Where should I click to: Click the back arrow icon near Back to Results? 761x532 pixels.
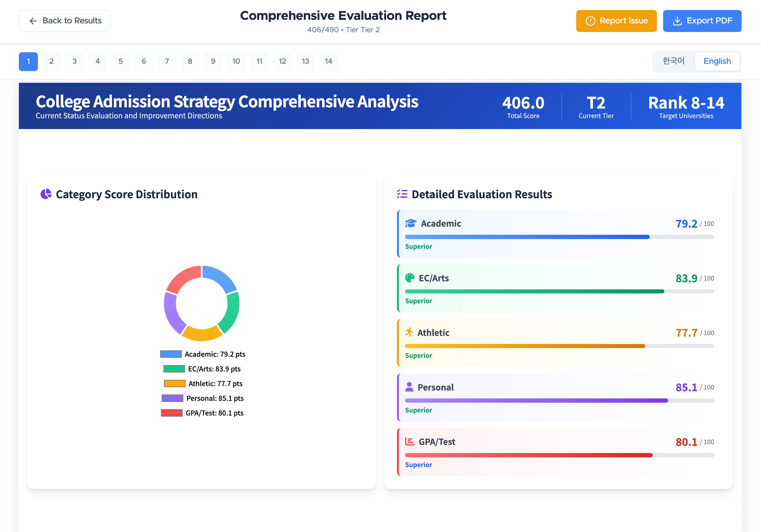click(33, 21)
